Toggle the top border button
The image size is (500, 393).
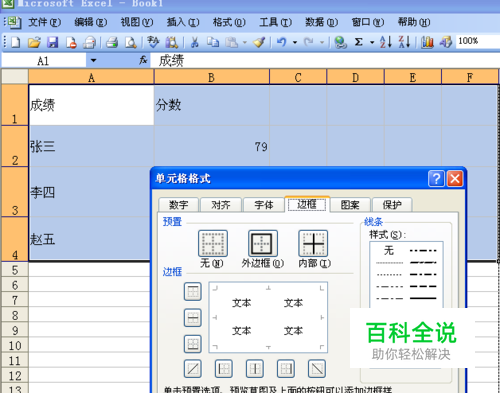click(193, 292)
